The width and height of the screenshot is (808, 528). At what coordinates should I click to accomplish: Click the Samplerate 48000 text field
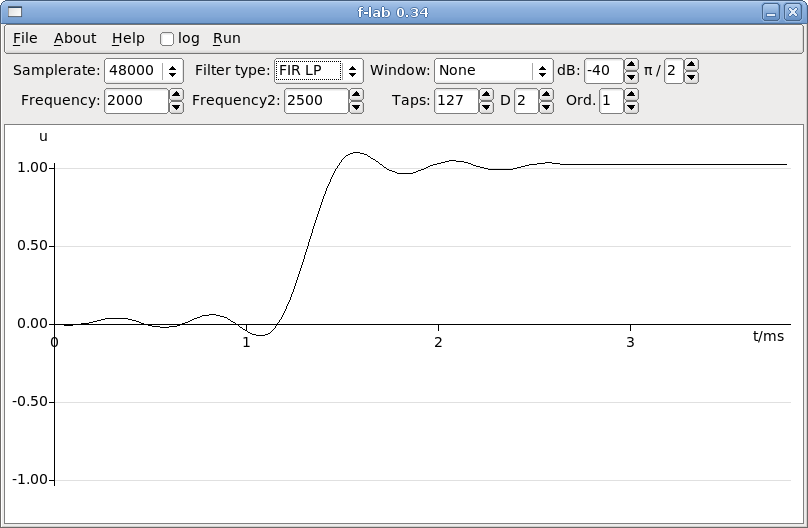tap(134, 71)
